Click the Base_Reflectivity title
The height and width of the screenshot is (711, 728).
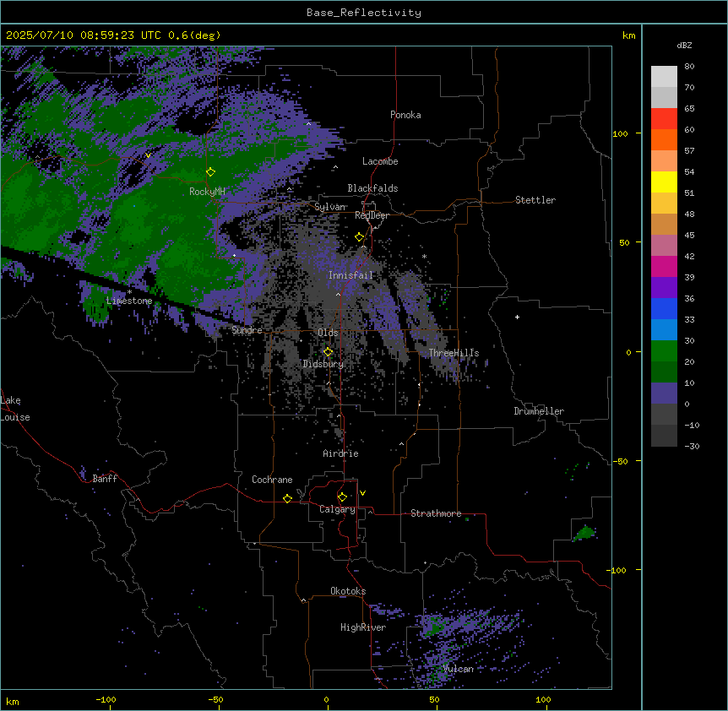pos(364,13)
